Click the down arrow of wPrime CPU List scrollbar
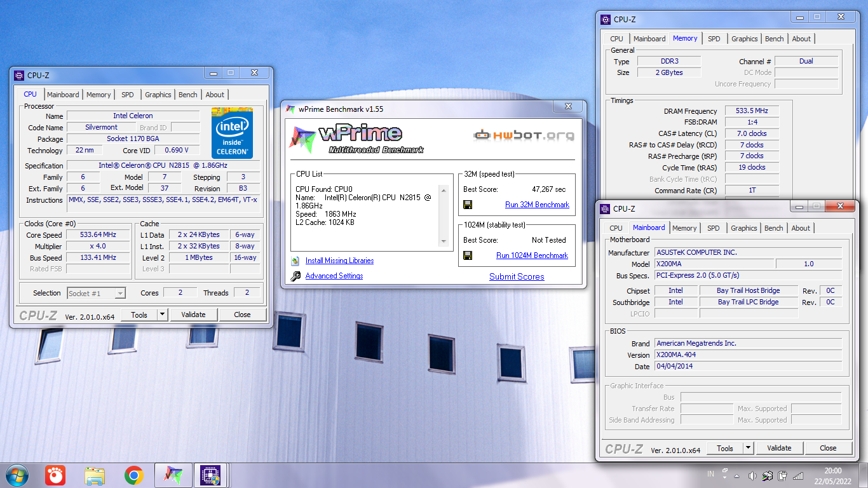 [x=444, y=241]
